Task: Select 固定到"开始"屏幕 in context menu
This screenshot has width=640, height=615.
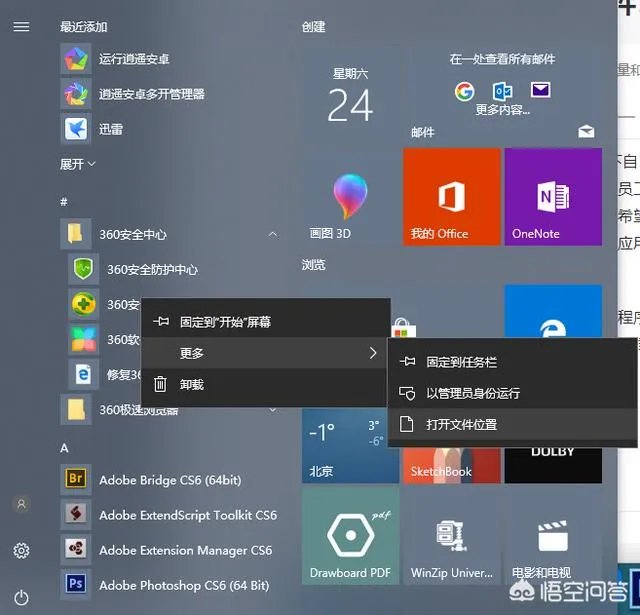Action: coord(265,322)
